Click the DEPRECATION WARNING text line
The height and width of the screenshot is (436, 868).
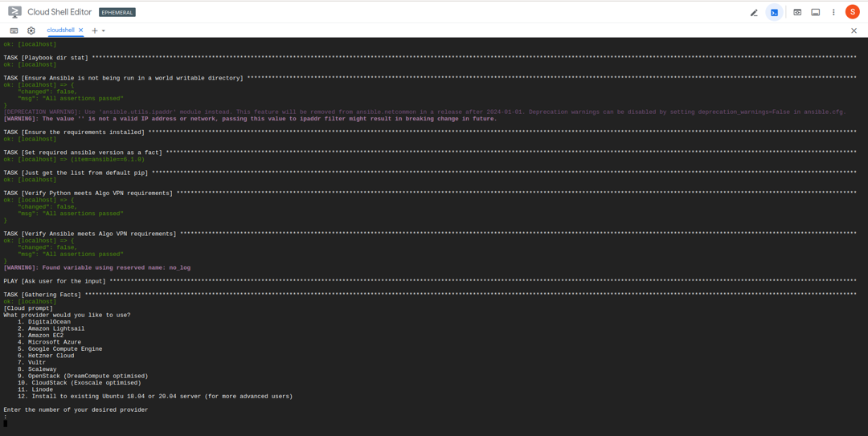tap(424, 112)
